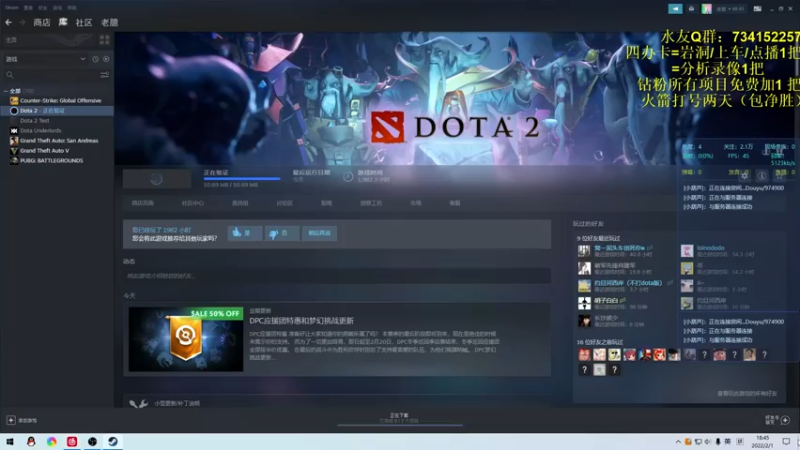800x450 pixels.
Task: Click the Dota 2 verifying progress bar
Action: click(242, 179)
